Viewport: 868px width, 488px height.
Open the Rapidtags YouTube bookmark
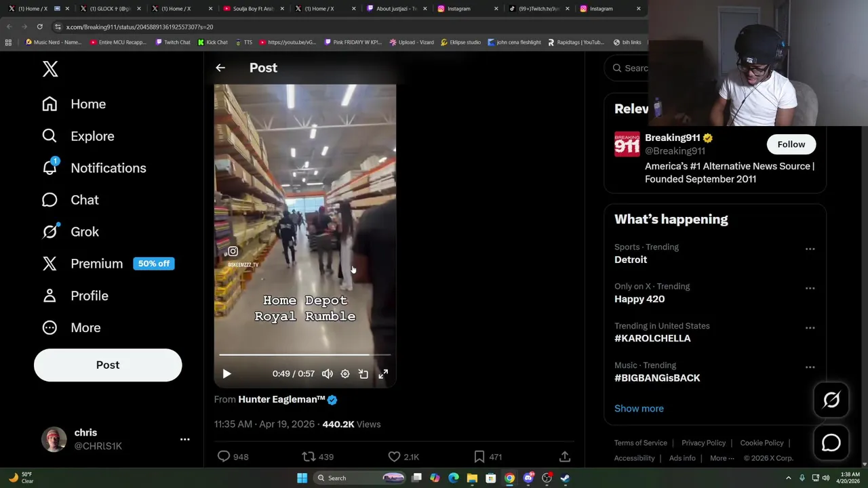pyautogui.click(x=575, y=42)
